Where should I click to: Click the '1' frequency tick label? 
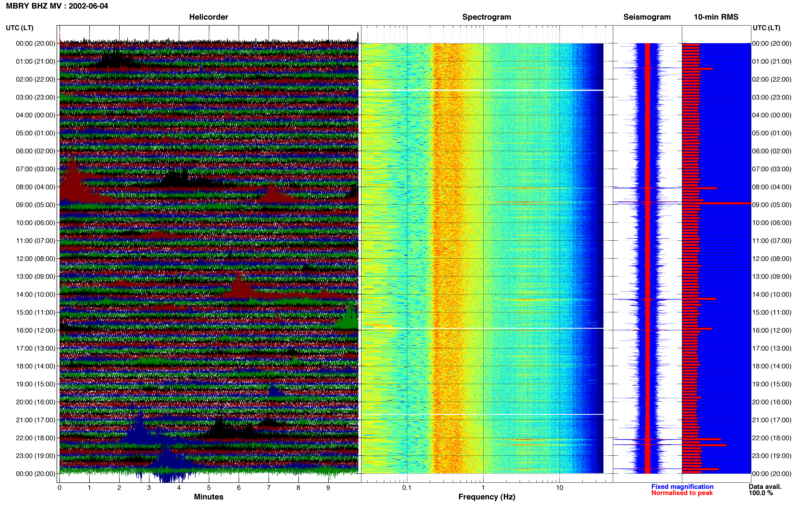(483, 488)
